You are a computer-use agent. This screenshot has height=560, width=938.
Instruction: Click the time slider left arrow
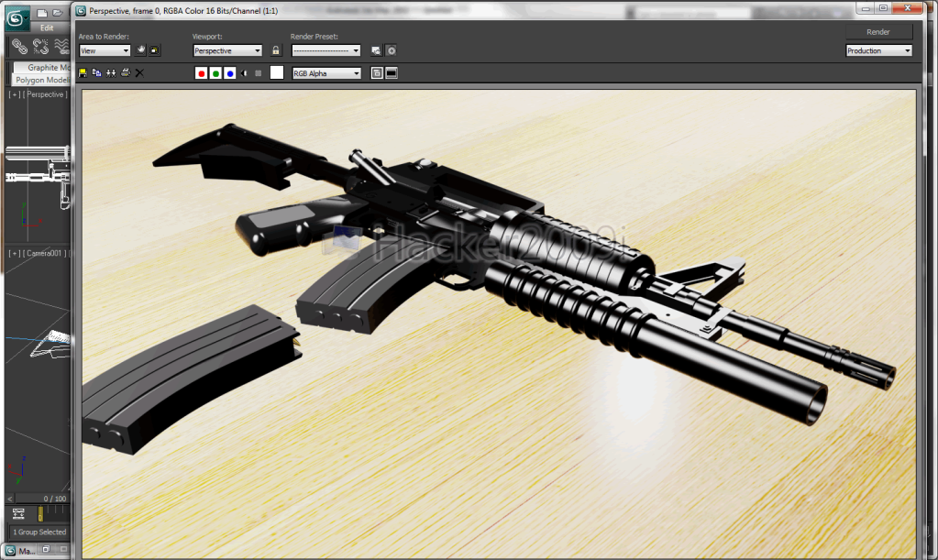(9, 499)
